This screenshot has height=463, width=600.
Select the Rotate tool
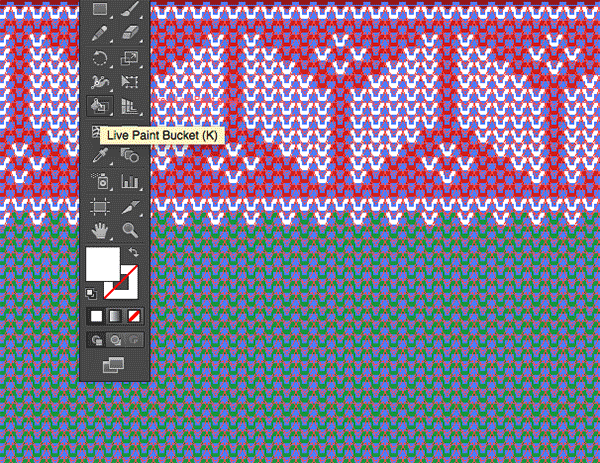pos(100,58)
